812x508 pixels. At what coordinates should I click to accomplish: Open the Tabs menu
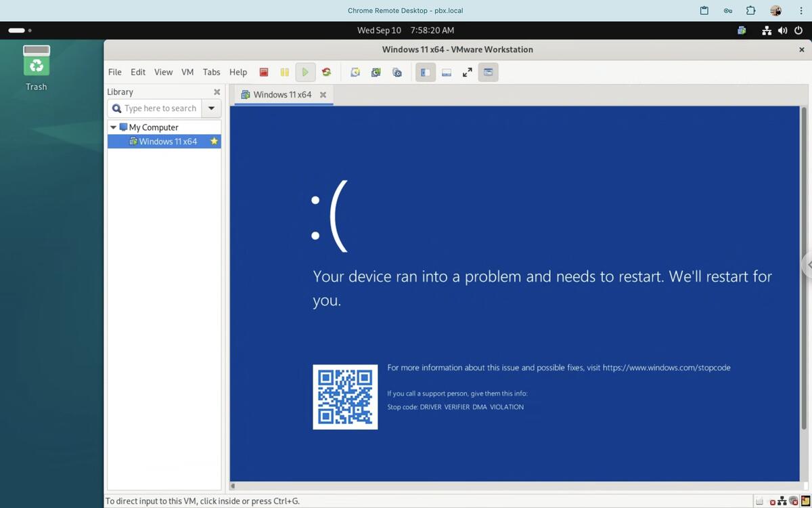tap(211, 72)
